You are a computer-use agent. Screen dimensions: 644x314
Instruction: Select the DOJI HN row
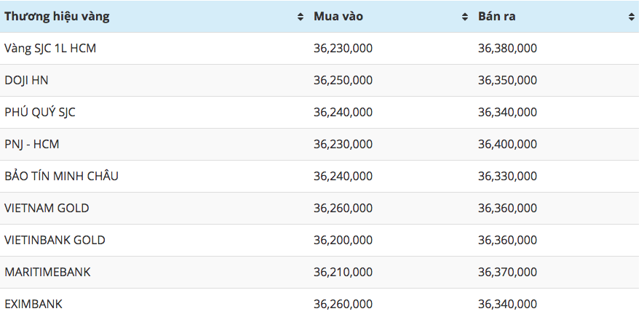point(319,81)
